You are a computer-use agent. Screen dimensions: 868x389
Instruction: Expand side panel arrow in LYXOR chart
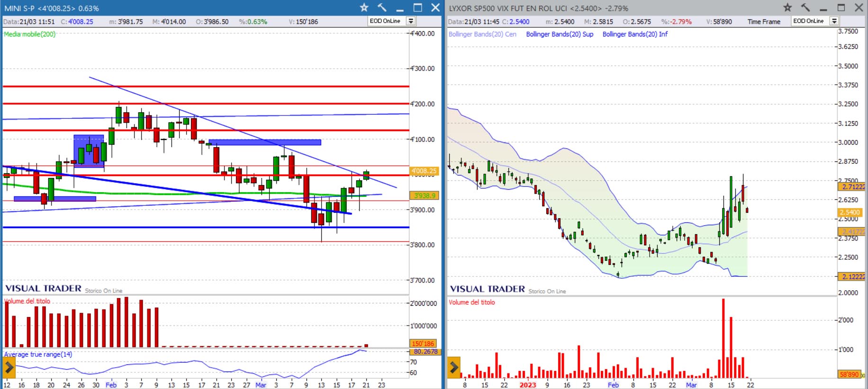click(454, 367)
